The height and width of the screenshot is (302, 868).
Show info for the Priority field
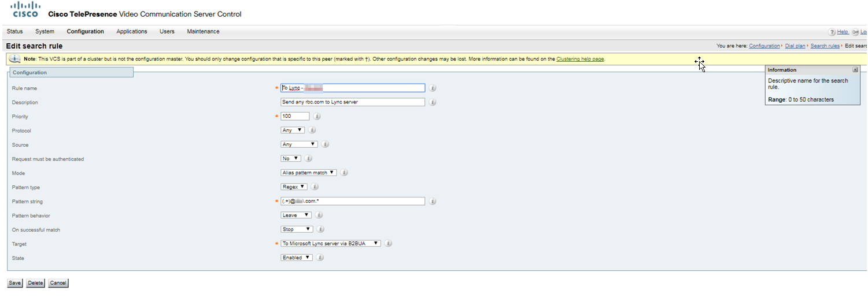(x=317, y=117)
